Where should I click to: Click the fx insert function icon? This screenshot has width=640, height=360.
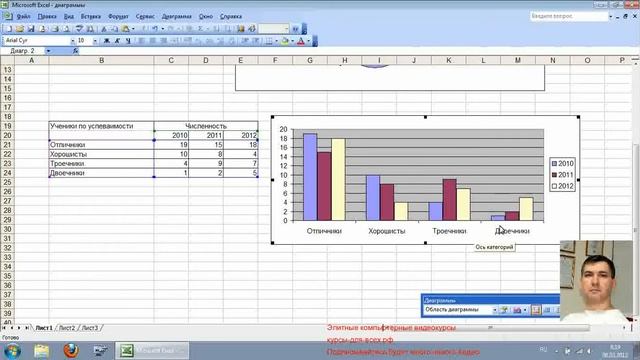tap(76, 51)
